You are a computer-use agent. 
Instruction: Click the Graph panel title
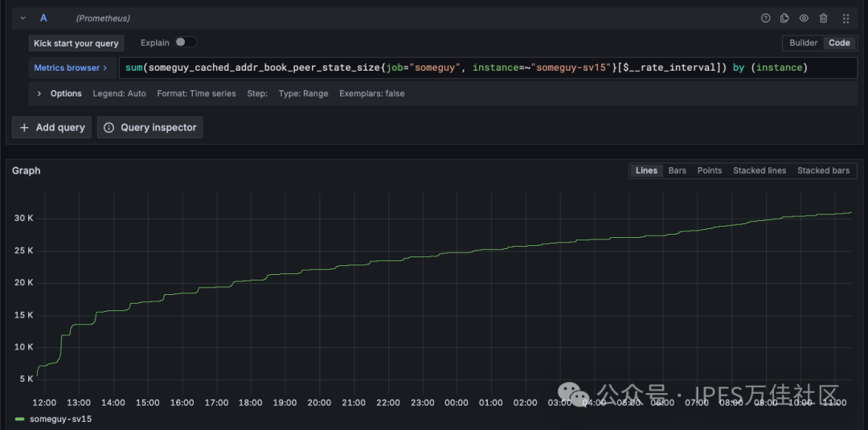(x=26, y=170)
